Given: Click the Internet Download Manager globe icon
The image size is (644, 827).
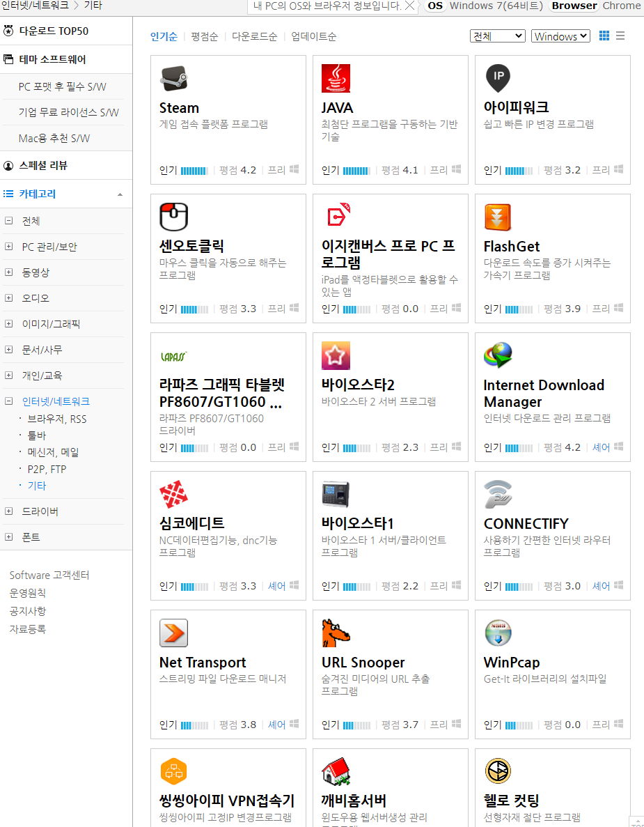Looking at the screenshot, I should coord(498,355).
